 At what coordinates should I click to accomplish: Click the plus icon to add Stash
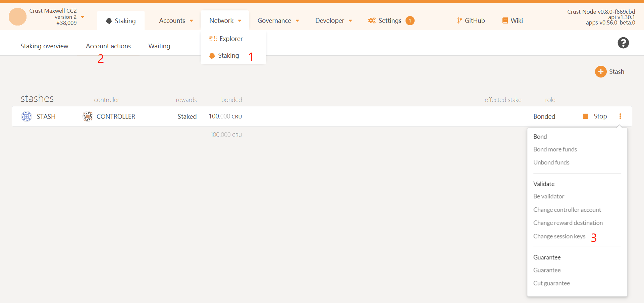[x=601, y=71]
